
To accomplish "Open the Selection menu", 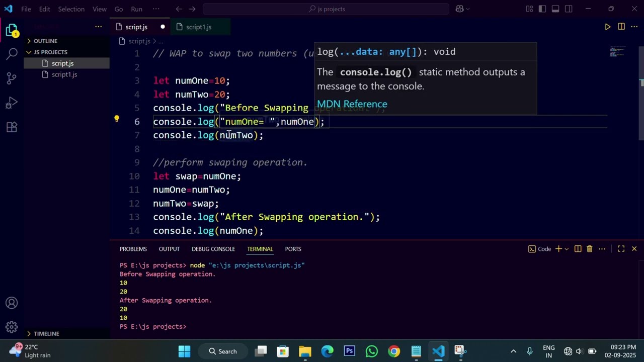I will click(71, 9).
